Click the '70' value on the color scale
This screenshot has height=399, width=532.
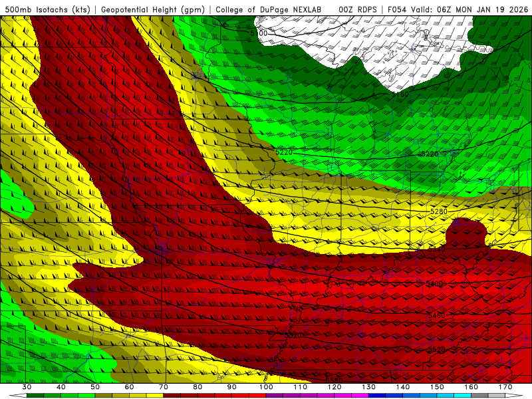(164, 387)
